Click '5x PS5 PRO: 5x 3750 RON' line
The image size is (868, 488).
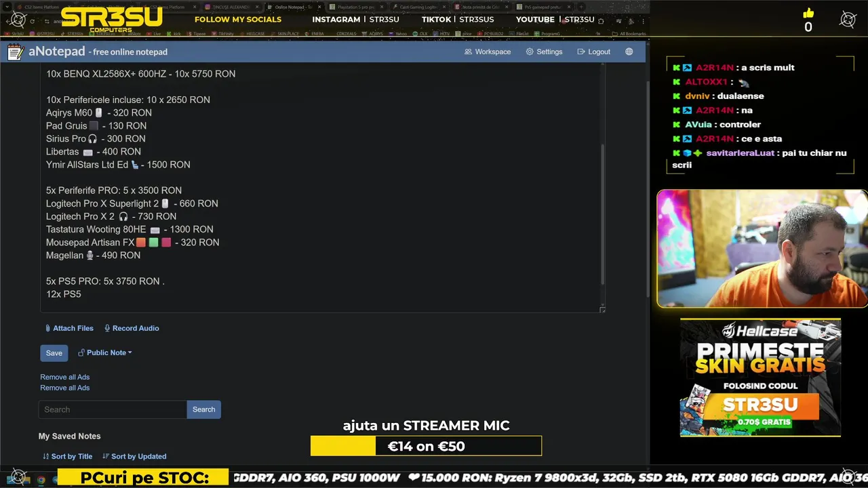(105, 281)
